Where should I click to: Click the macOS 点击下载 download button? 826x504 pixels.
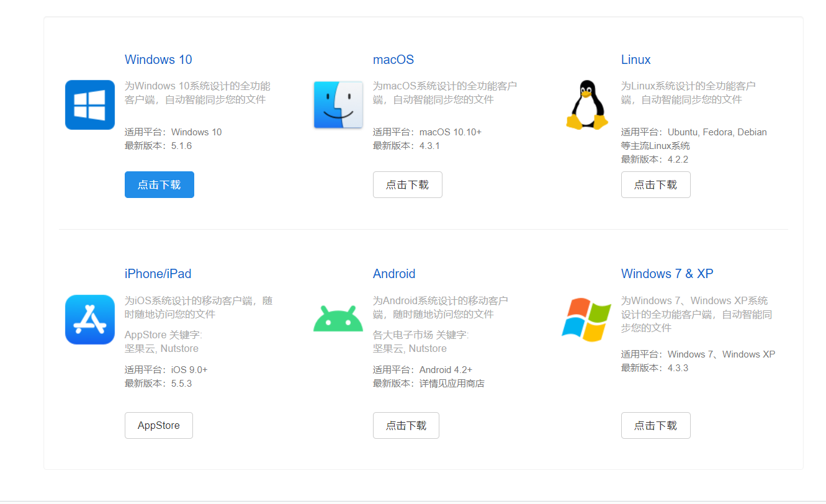pyautogui.click(x=407, y=184)
